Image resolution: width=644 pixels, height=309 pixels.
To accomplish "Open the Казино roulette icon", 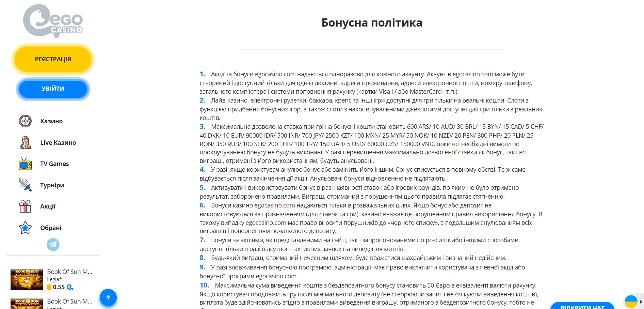I will [25, 121].
